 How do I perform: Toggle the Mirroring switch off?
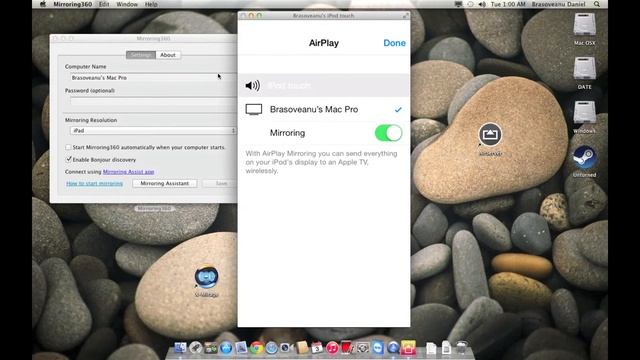point(388,133)
